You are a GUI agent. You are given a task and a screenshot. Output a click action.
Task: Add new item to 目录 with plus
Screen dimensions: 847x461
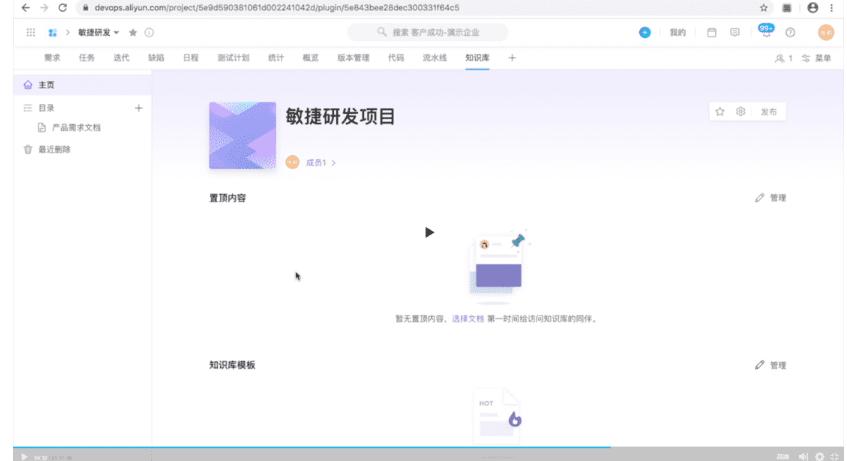pos(138,108)
